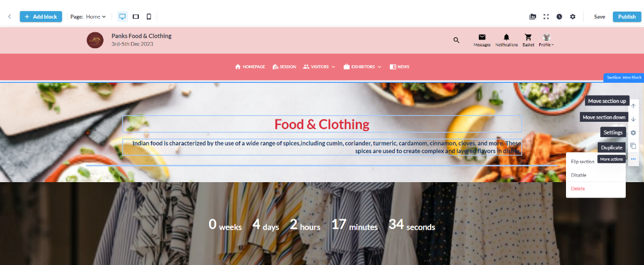Image resolution: width=644 pixels, height=265 pixels.
Task: Enter fullscreen preview mode
Action: click(x=546, y=17)
